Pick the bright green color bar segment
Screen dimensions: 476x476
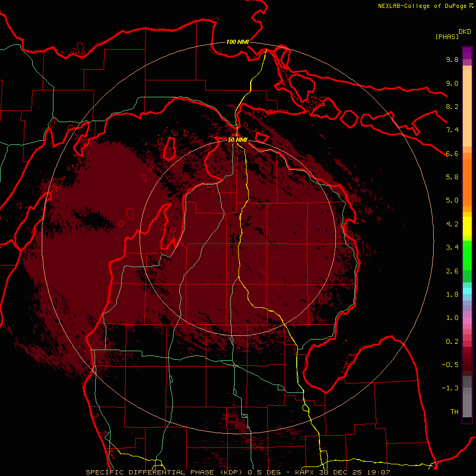coord(467,255)
